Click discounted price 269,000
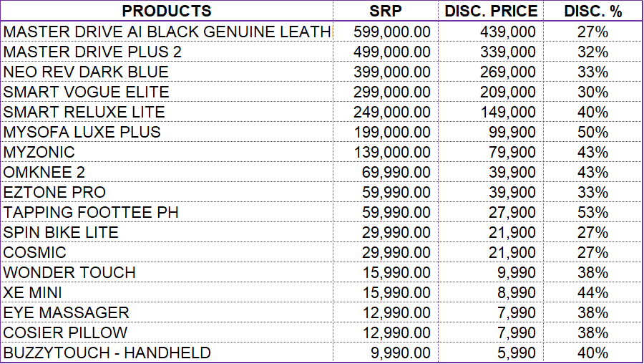 (x=491, y=72)
